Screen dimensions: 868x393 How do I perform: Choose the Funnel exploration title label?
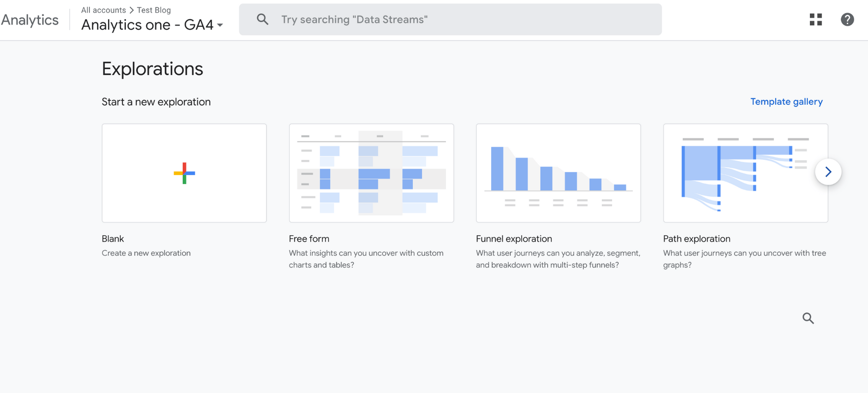click(514, 239)
